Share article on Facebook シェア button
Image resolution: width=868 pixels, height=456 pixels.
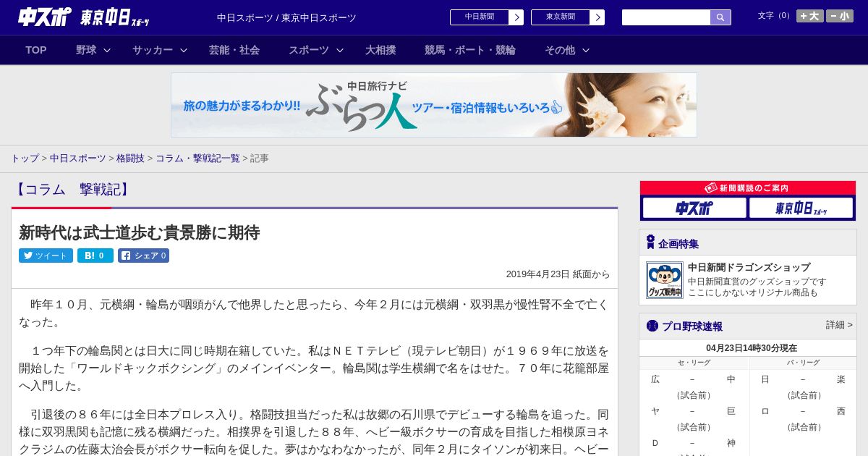click(143, 256)
